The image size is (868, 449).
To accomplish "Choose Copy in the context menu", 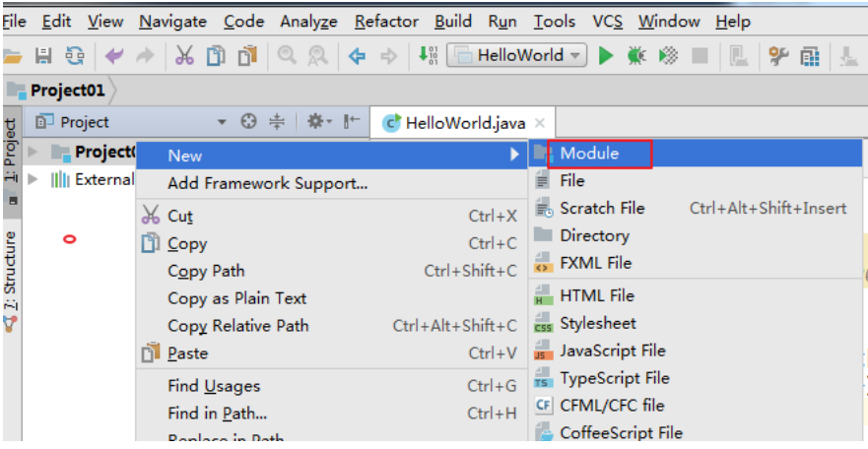I will [332, 243].
